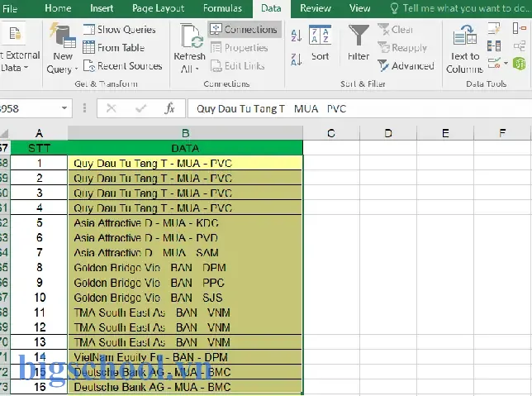532x396 pixels.
Task: Click STT cell with number 5
Action: coord(39,222)
